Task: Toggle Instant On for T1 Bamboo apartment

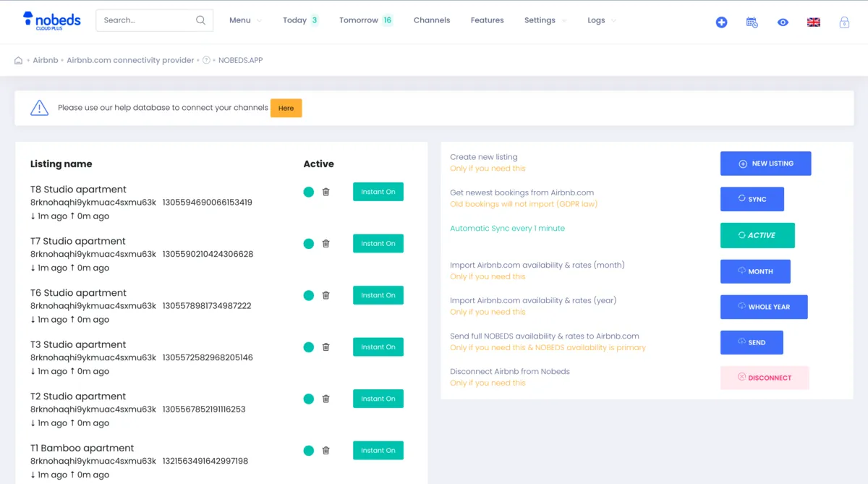Action: pos(378,450)
